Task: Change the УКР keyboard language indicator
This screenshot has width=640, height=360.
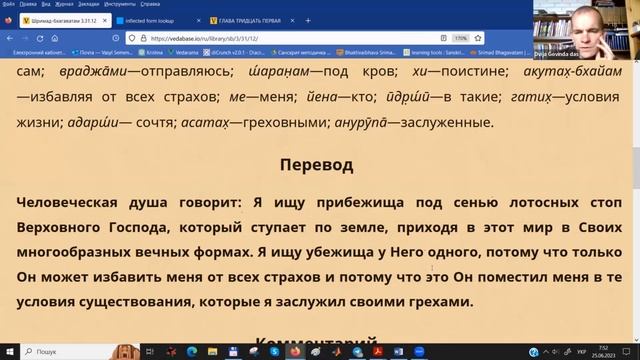Action: pyautogui.click(x=582, y=352)
